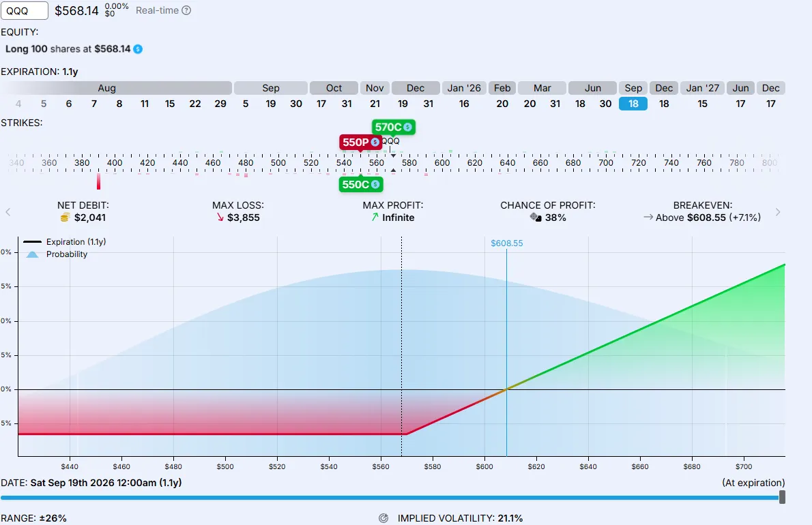This screenshot has height=525, width=812.
Task: Select the Sep 19 expiration date
Action: tap(270, 104)
